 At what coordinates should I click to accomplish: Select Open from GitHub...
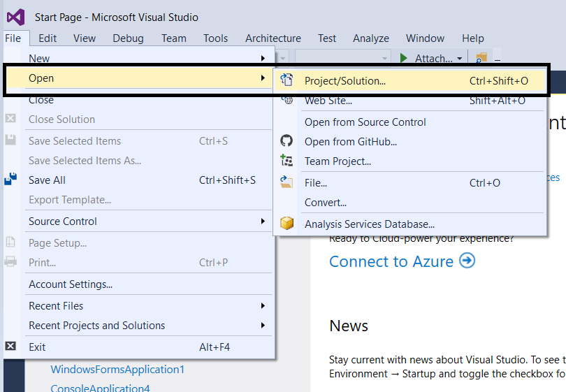click(409, 141)
